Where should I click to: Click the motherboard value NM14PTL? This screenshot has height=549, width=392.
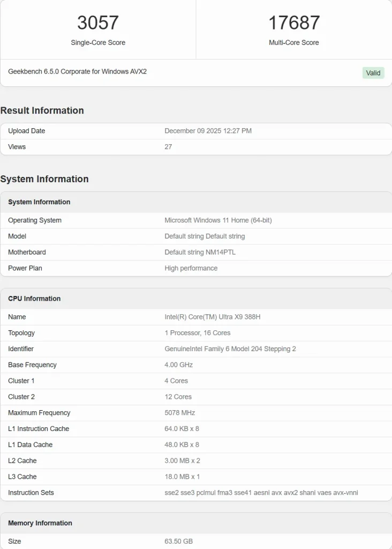(200, 252)
